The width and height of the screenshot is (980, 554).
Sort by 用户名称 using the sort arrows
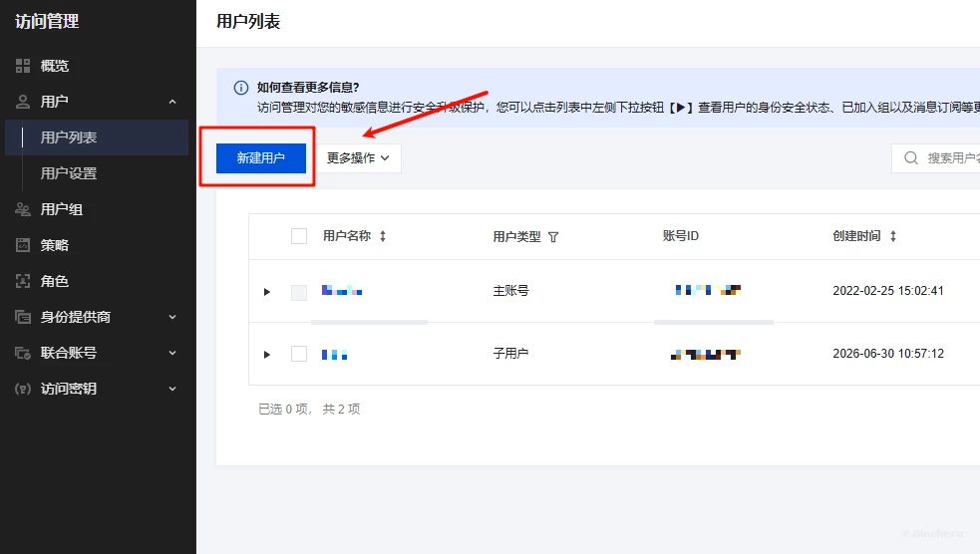tap(383, 236)
